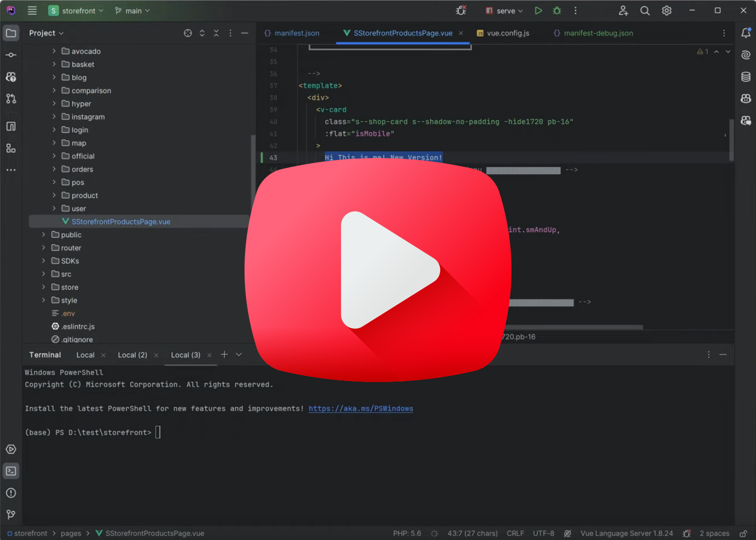Viewport: 756px width, 540px height.
Task: Click the editor vertical scrollbar
Action: pyautogui.click(x=731, y=140)
